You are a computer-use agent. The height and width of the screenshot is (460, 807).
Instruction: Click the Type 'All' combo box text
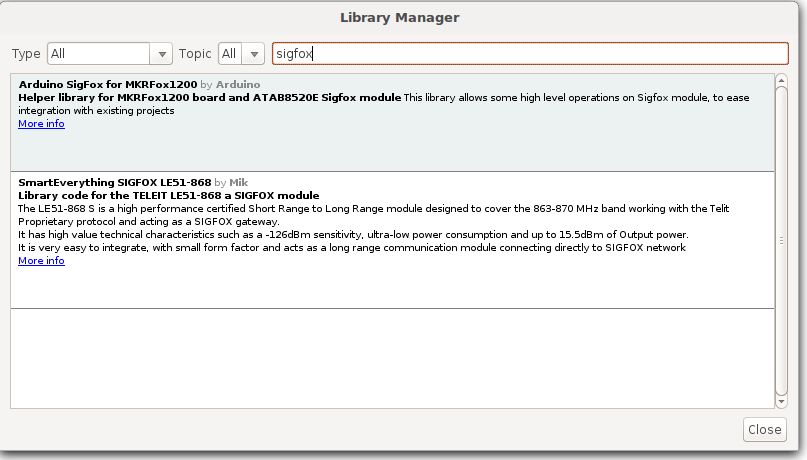tap(98, 54)
